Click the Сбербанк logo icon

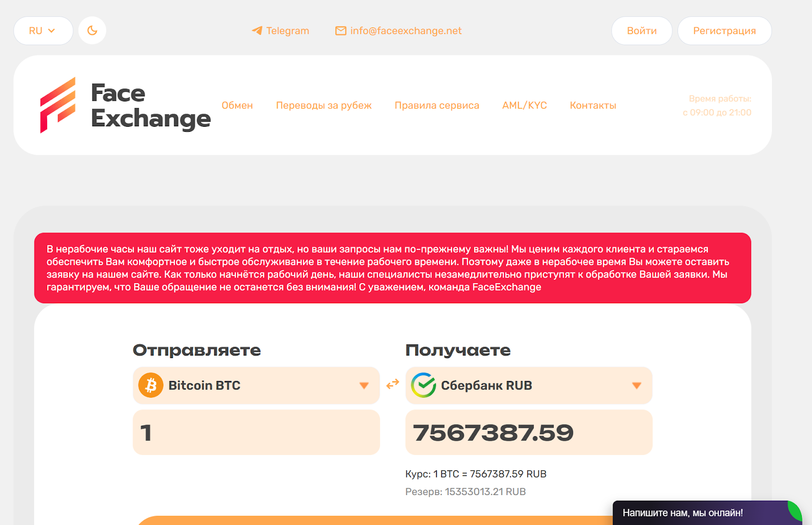click(423, 386)
